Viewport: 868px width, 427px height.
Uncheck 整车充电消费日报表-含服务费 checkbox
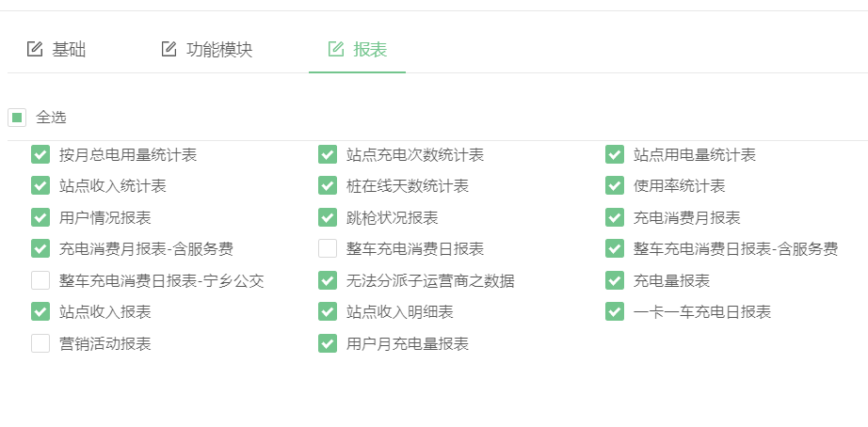point(615,249)
